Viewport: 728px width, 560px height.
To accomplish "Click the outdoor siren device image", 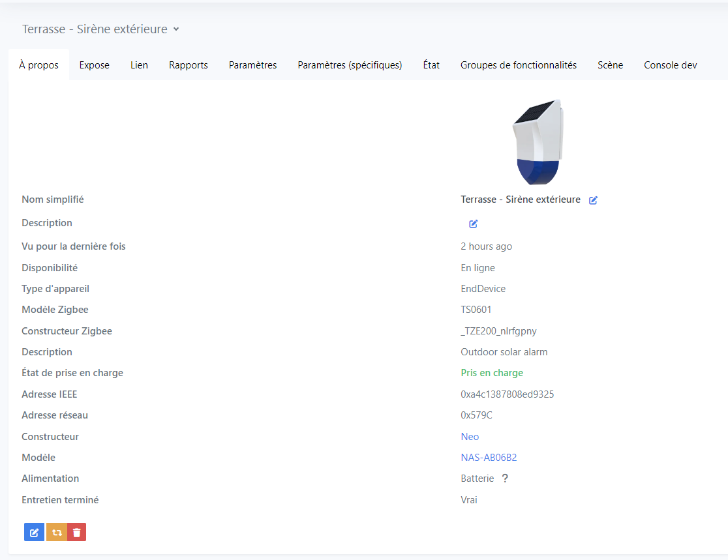I will [538, 142].
